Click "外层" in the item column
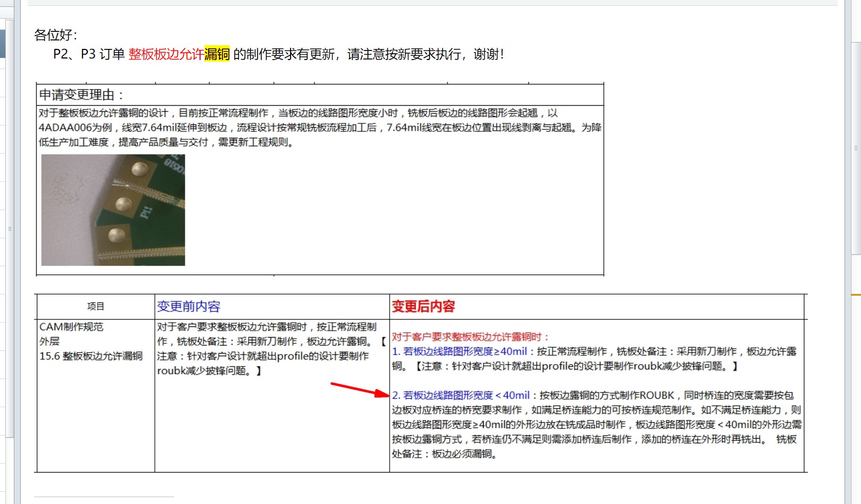The width and height of the screenshot is (861, 504). [49, 341]
